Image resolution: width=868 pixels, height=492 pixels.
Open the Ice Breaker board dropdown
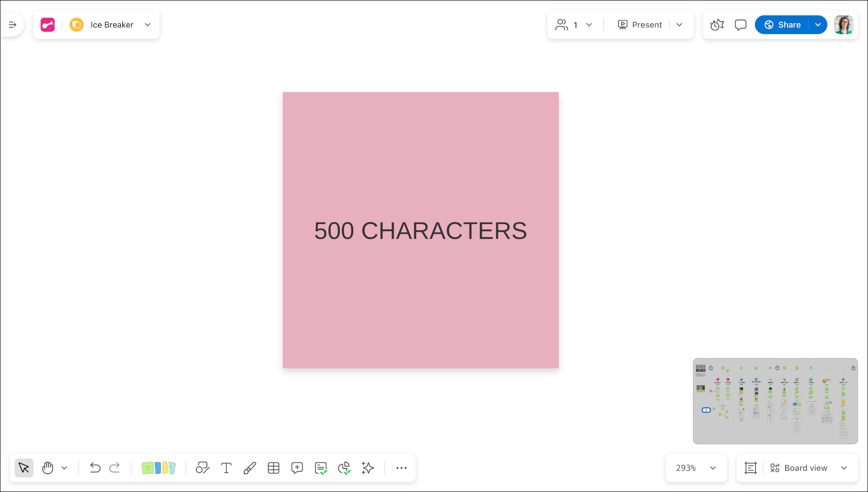pos(148,25)
